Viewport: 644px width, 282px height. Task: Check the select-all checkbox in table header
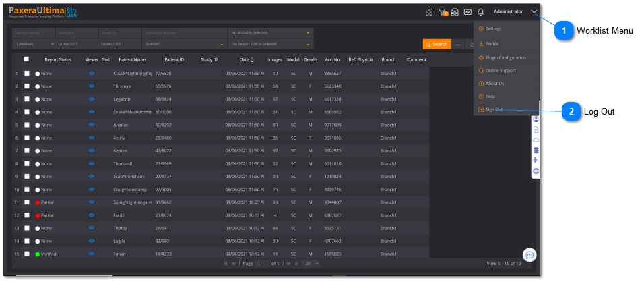27,59
